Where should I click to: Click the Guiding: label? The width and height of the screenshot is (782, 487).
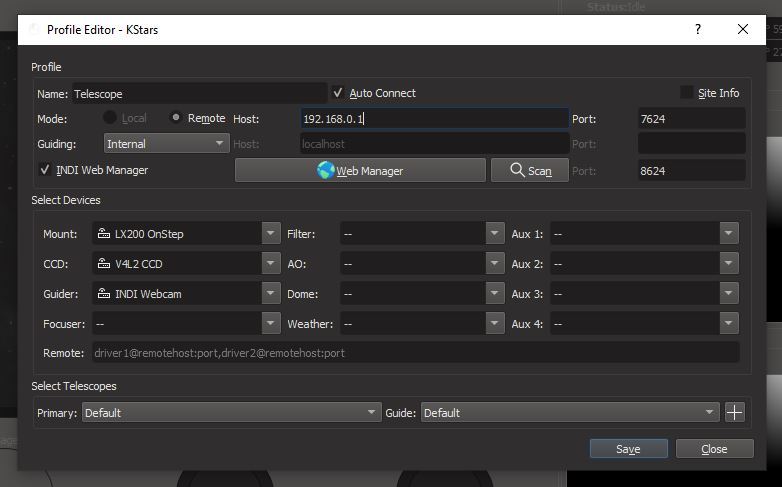click(x=57, y=144)
